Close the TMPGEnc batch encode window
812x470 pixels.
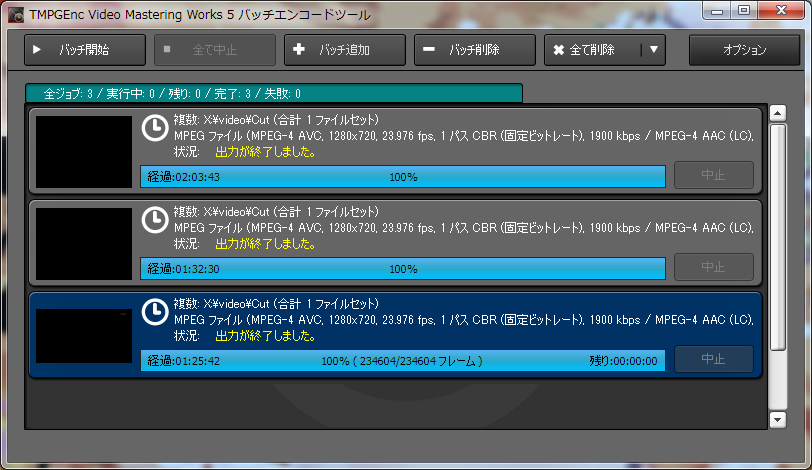coord(781,11)
